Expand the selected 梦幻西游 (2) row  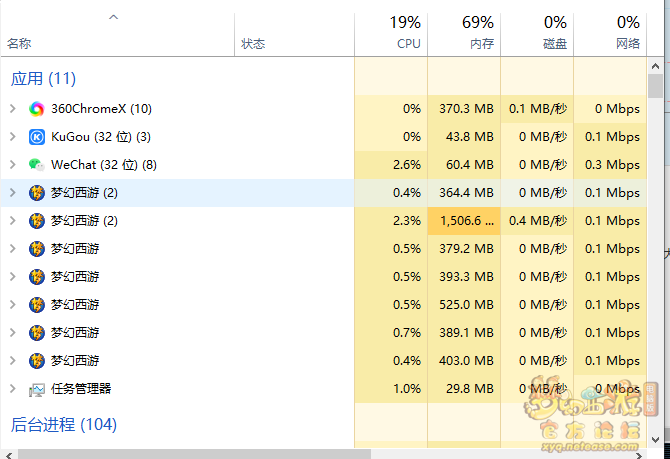(x=13, y=193)
